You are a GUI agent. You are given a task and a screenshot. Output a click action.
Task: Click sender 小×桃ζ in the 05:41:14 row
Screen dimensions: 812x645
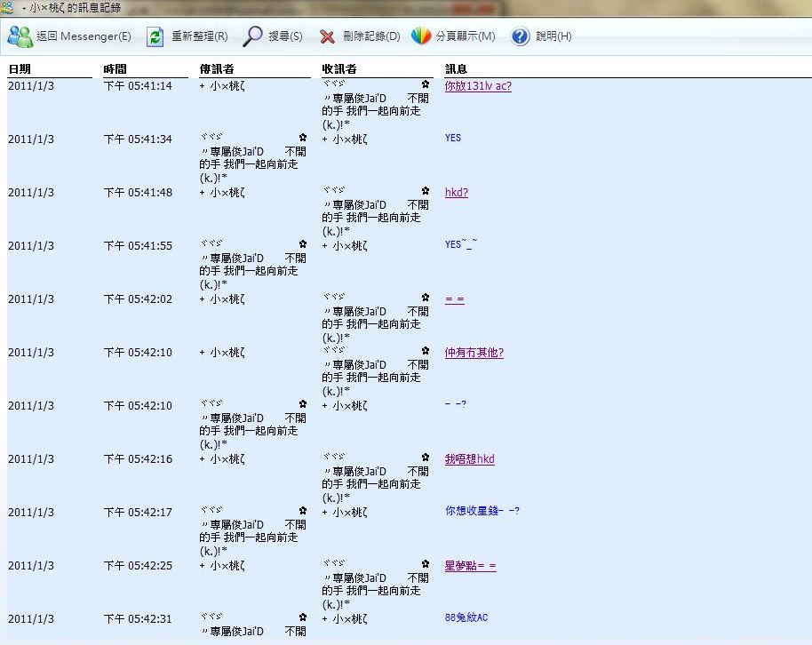pos(222,86)
